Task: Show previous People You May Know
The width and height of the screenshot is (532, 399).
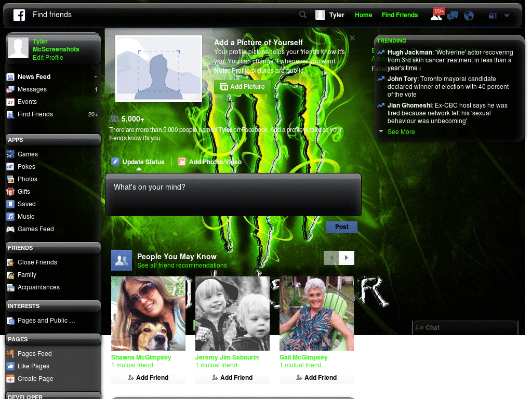Action: [331, 258]
